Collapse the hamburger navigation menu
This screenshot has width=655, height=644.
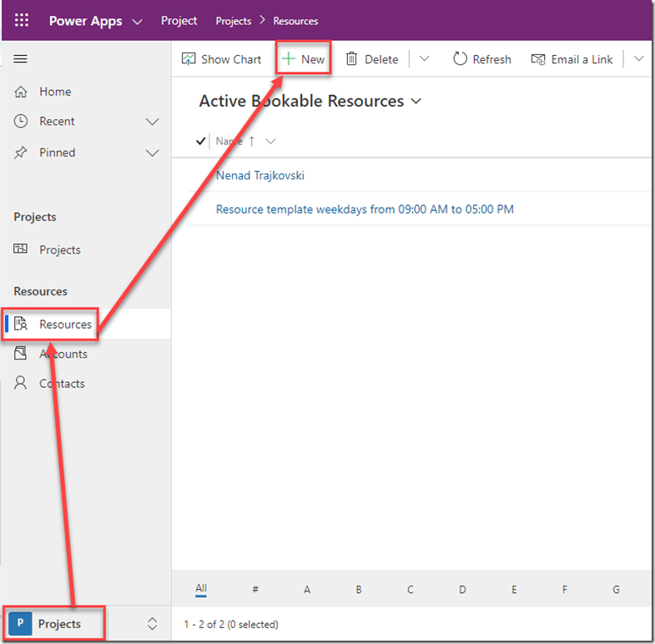(21, 59)
